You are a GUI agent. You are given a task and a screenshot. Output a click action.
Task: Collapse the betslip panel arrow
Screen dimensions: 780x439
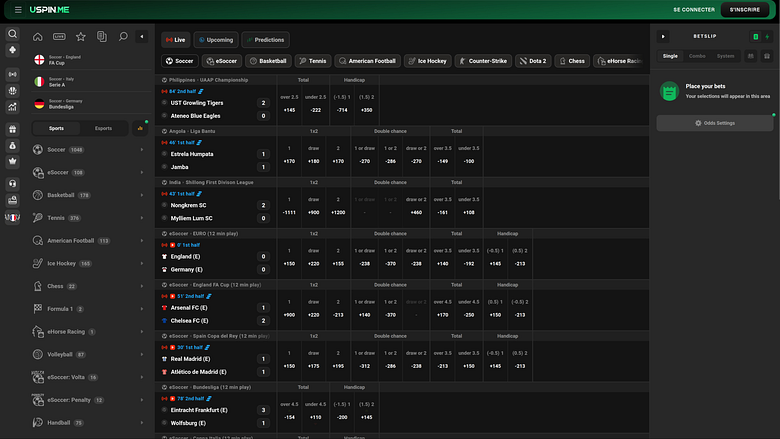[663, 36]
